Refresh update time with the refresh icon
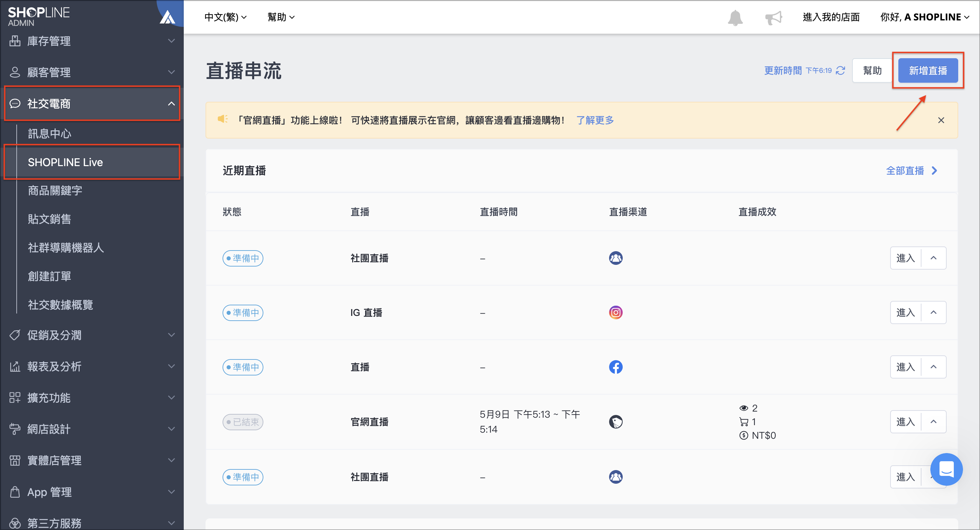The image size is (980, 530). pyautogui.click(x=841, y=70)
